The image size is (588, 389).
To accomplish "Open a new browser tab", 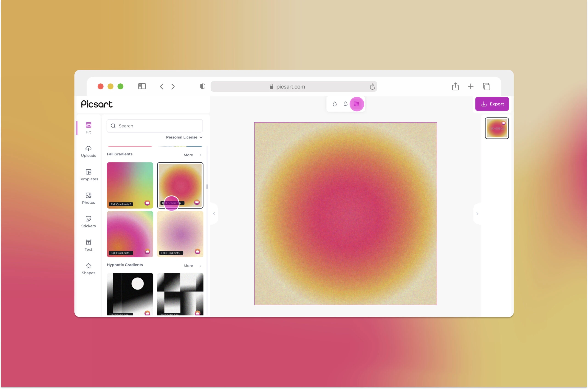I will pyautogui.click(x=471, y=86).
